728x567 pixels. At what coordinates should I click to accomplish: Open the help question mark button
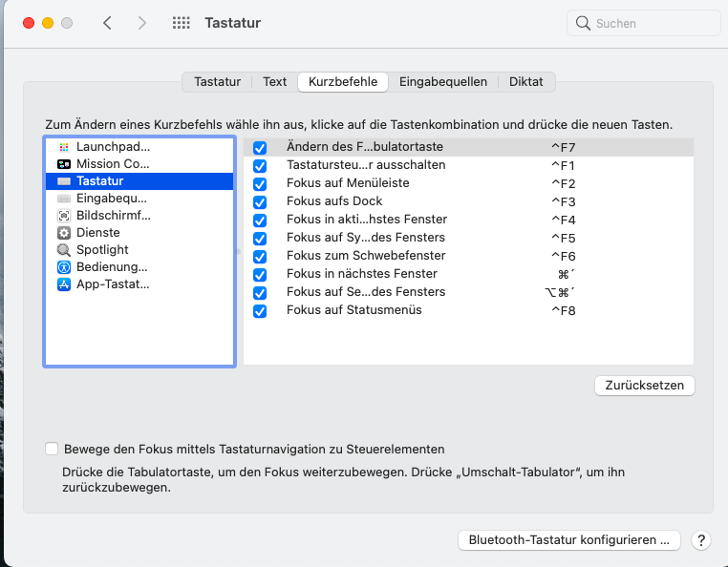(x=701, y=540)
